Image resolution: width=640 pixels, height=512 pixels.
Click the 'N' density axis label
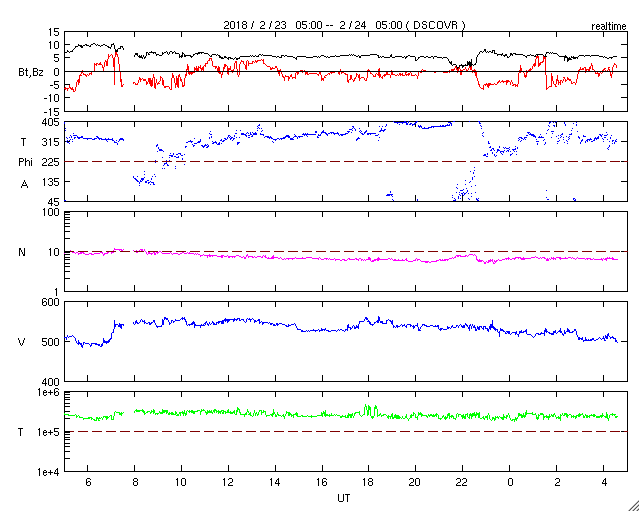click(x=22, y=252)
